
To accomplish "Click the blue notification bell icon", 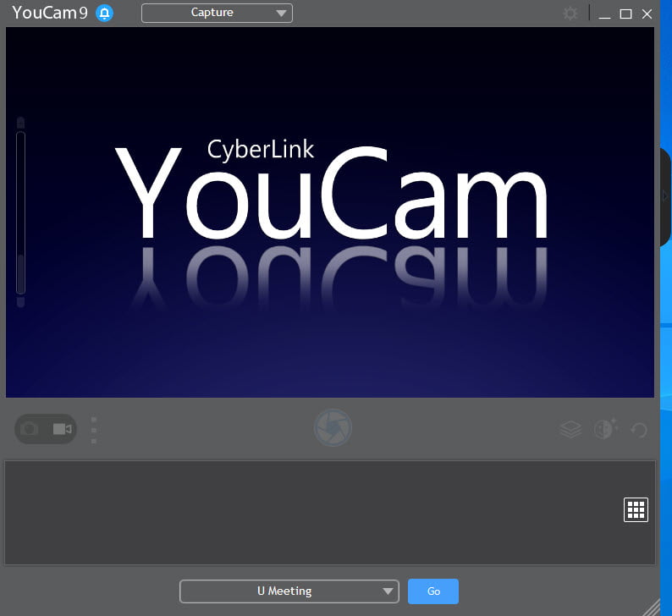I will click(x=105, y=14).
